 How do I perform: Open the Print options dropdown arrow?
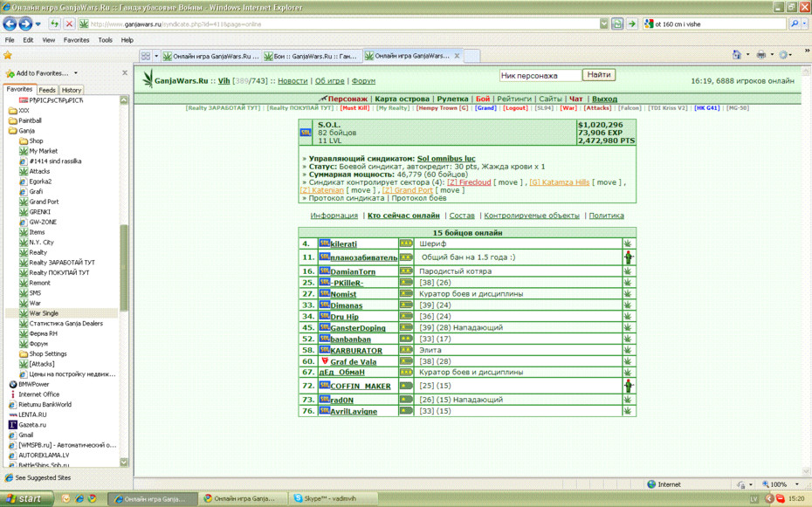point(772,54)
